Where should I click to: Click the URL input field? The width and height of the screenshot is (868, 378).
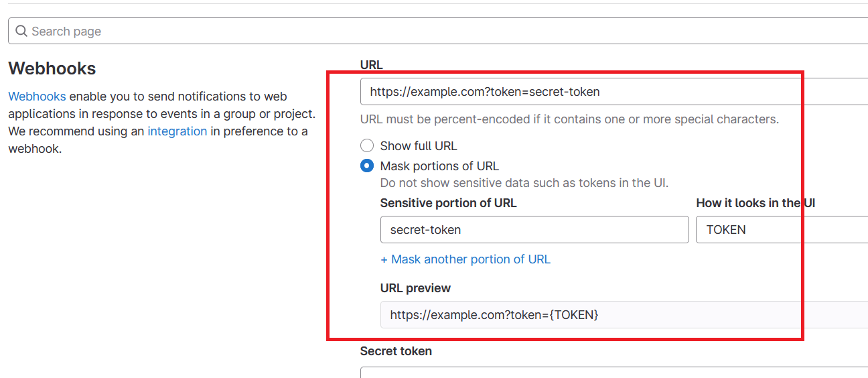603,92
